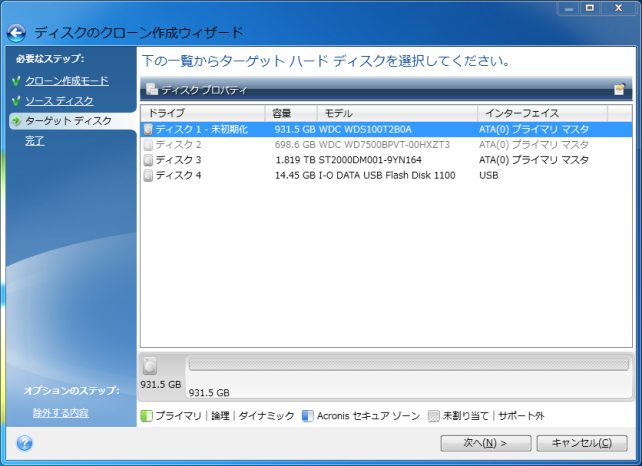Click the 14.45 GB capacity cell
Viewport: 642px width, 466px height.
(x=295, y=175)
